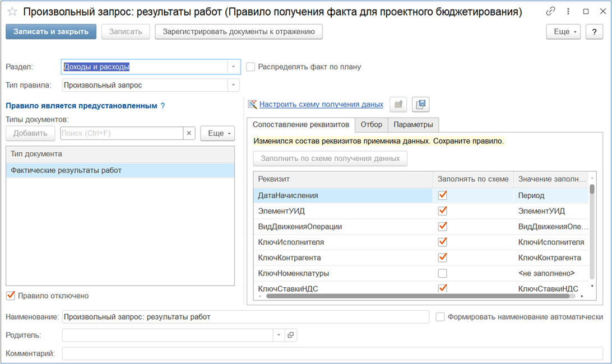Open the Тип правила dropdown
The width and height of the screenshot is (612, 364).
pyautogui.click(x=233, y=85)
